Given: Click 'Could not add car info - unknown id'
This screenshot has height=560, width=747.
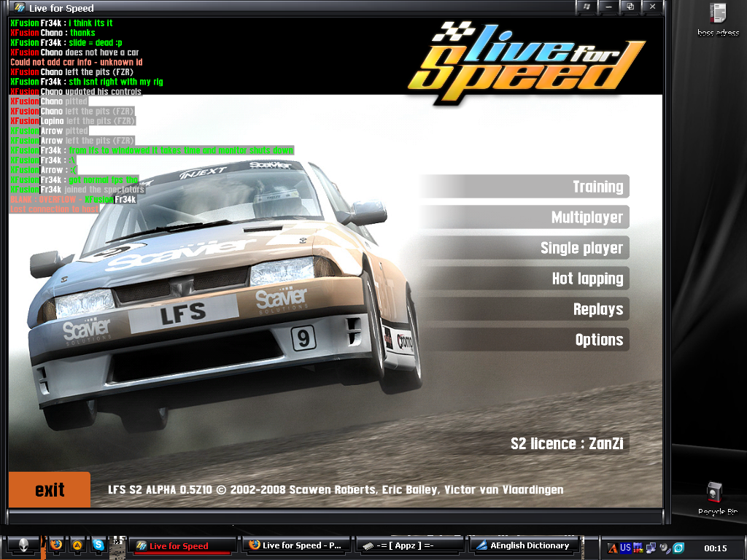Looking at the screenshot, I should [76, 62].
